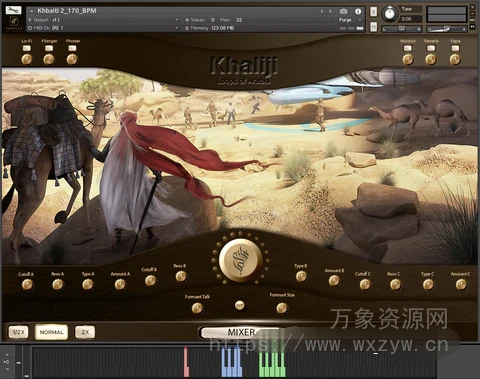Viewport: 480px width, 379px height.
Task: Click the Amount A knob
Action: (120, 284)
